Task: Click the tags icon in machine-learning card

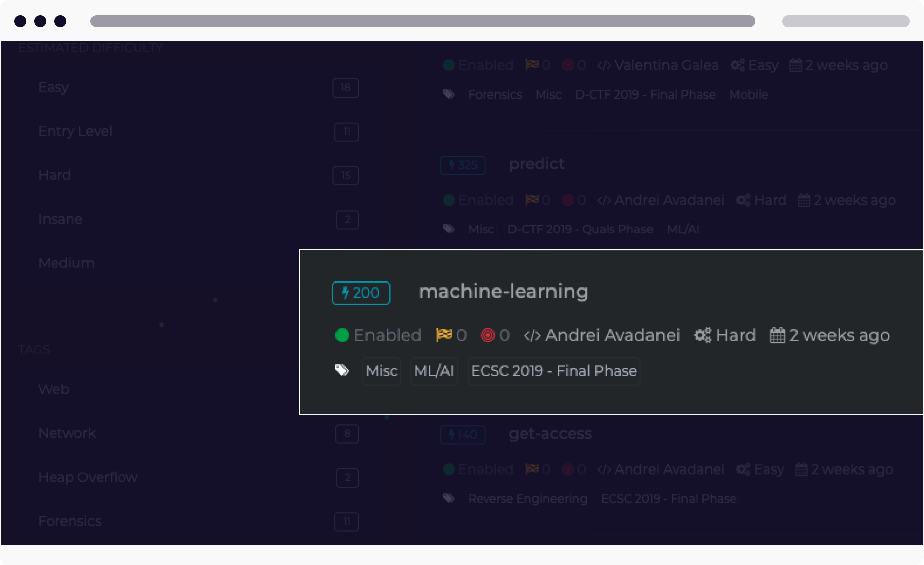Action: 342,370
